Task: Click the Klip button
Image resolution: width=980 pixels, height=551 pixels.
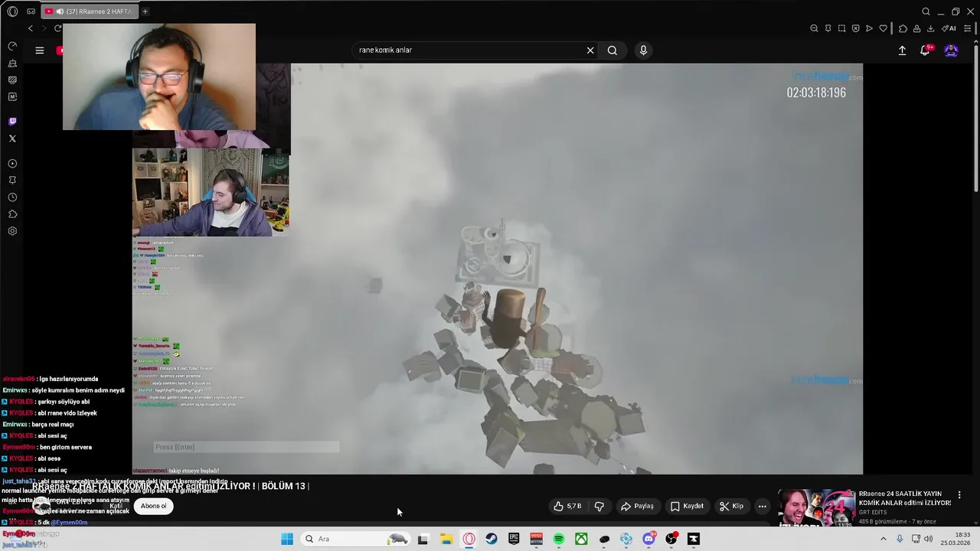Action: pos(731,506)
